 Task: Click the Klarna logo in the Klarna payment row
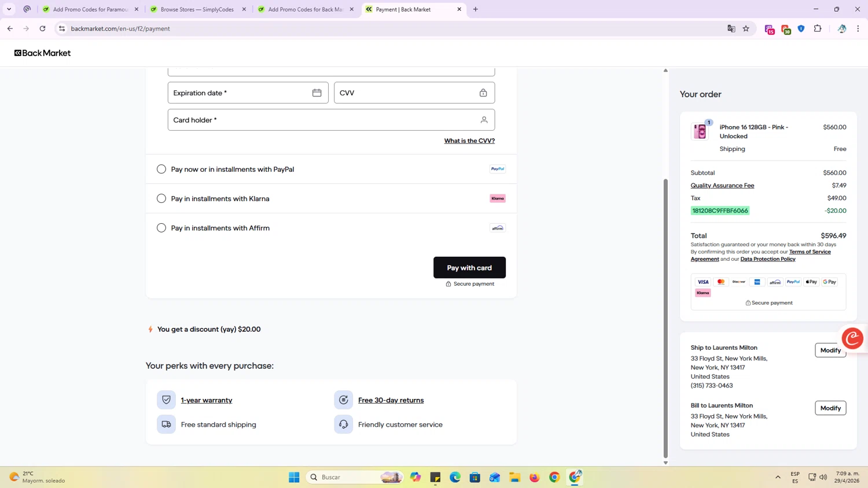(x=498, y=198)
